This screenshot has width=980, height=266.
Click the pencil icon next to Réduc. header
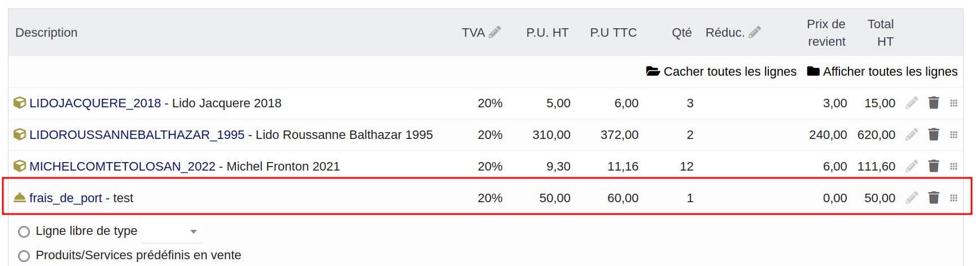pyautogui.click(x=755, y=32)
